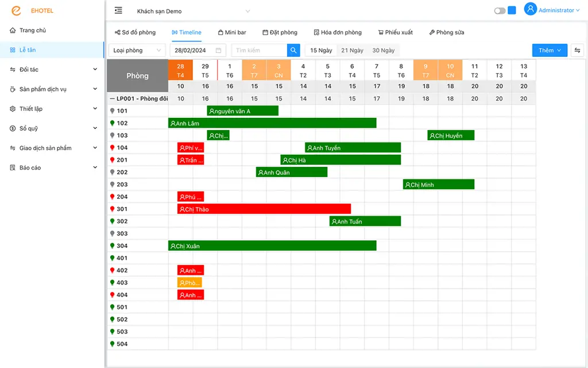The image size is (588, 368).
Task: Click the blue square icon near toggle
Action: click(512, 10)
